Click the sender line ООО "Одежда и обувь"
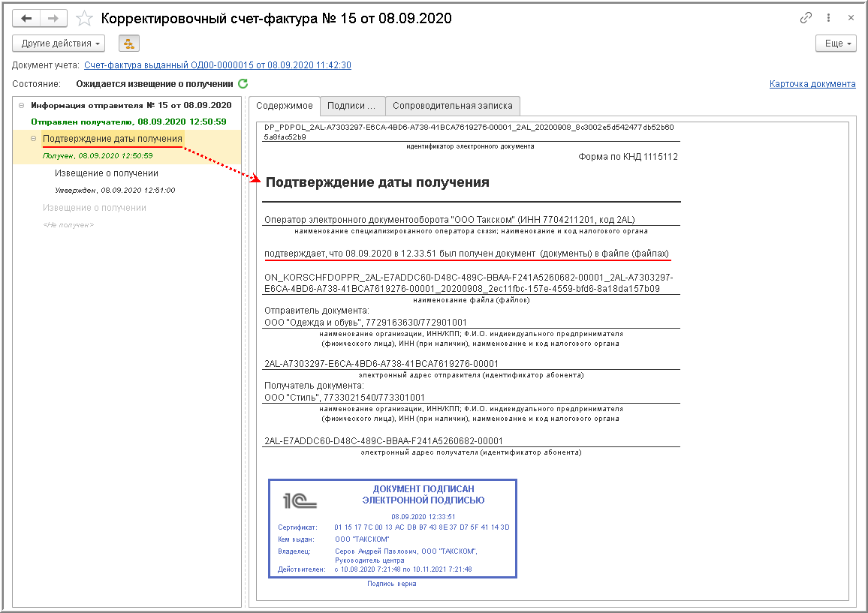 tap(366, 322)
